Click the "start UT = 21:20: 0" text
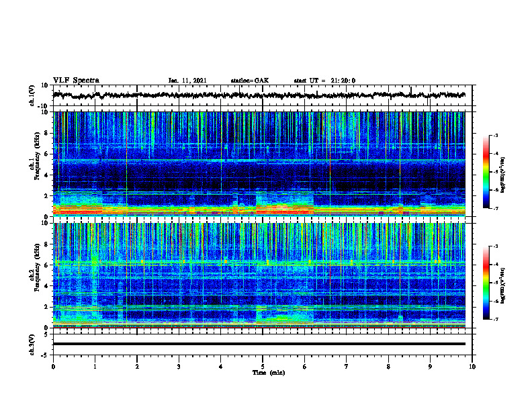 click(324, 81)
